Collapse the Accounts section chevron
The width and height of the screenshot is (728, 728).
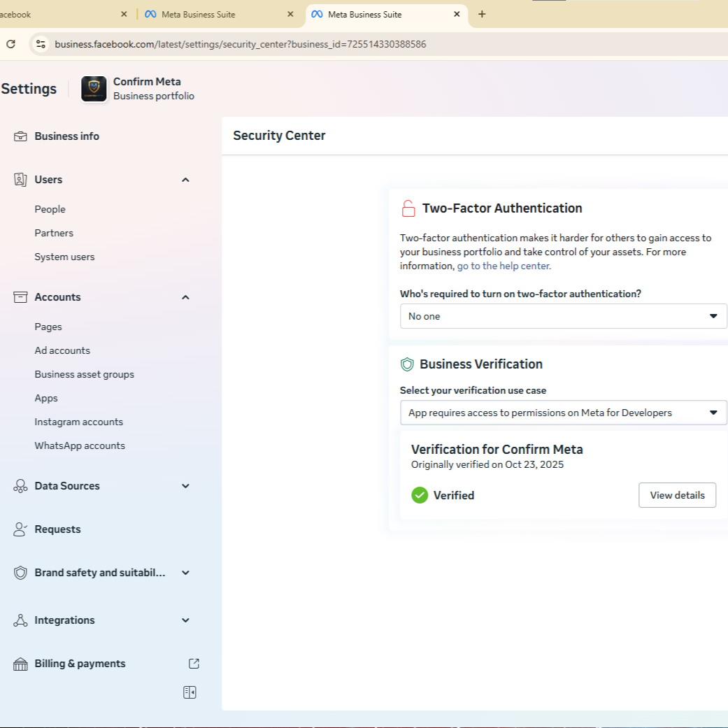185,297
